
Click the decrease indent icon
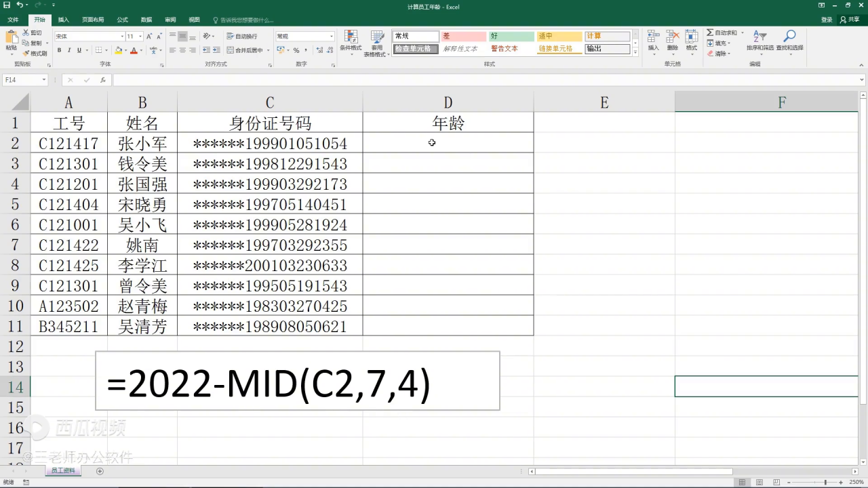click(205, 50)
